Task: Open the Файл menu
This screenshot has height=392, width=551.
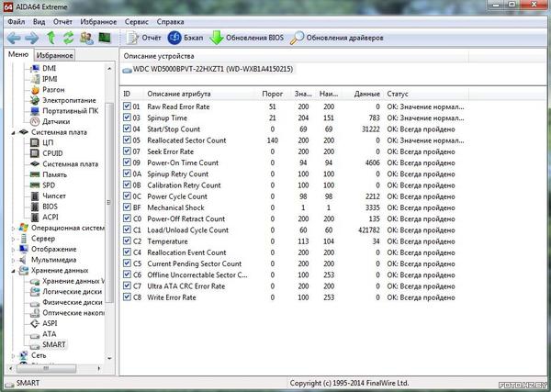Action: tap(17, 22)
